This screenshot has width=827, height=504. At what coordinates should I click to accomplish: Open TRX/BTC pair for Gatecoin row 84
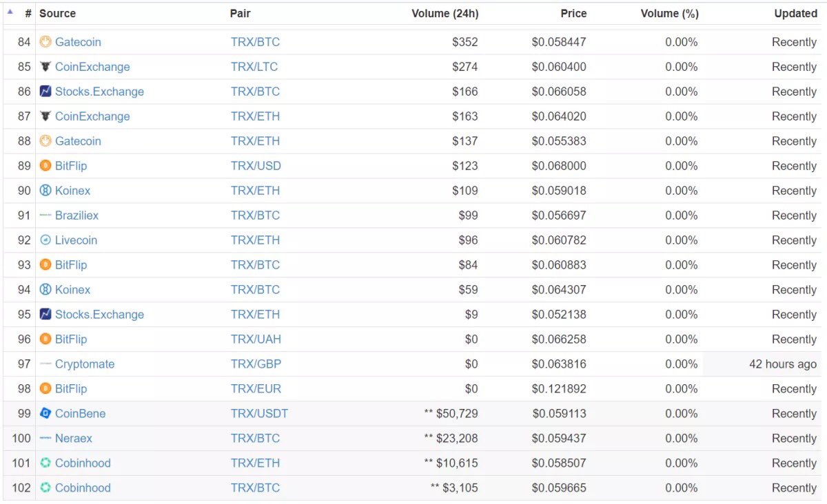[x=255, y=42]
